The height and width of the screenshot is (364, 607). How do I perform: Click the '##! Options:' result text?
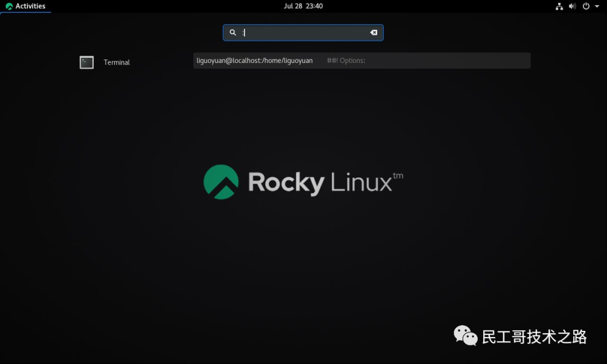pos(346,61)
